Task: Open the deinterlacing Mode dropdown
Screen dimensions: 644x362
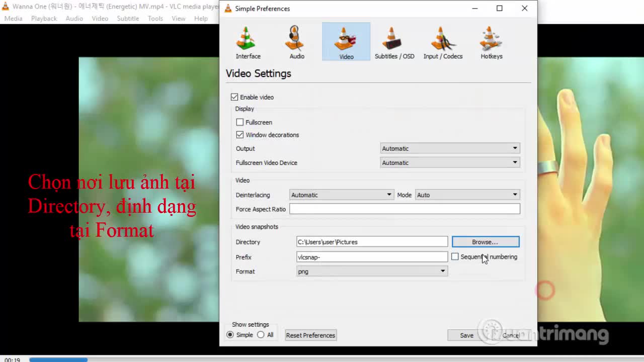Action: 467,195
